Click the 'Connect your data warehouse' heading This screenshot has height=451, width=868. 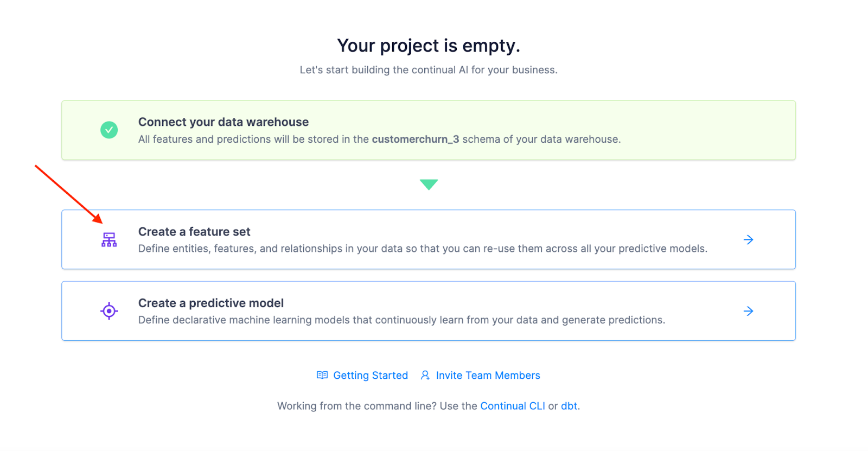[x=224, y=122]
